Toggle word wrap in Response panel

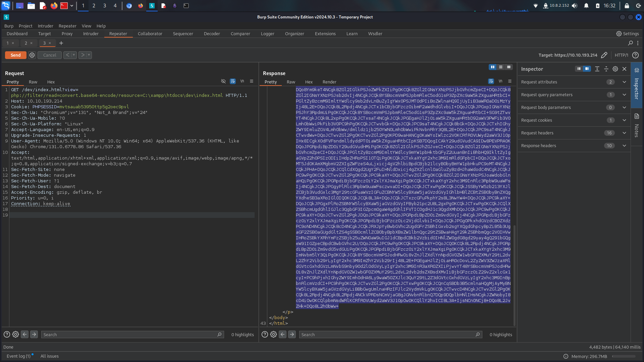491,81
